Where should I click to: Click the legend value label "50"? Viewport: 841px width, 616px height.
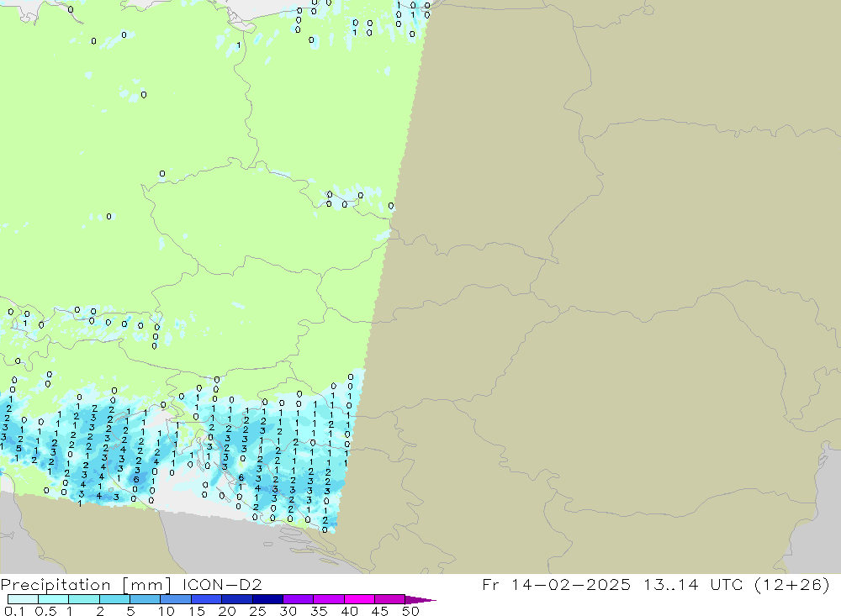tap(410, 611)
